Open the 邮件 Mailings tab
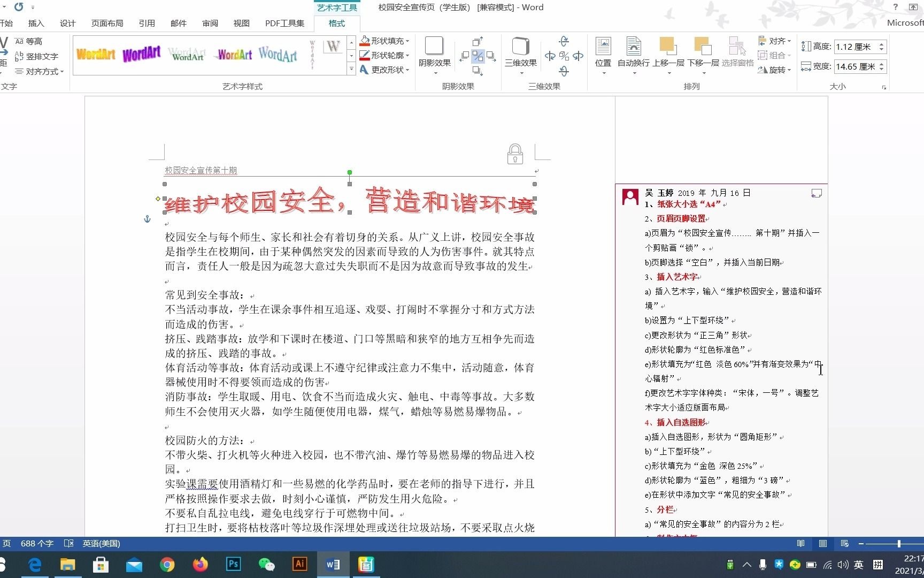This screenshot has width=924, height=578. [178, 23]
